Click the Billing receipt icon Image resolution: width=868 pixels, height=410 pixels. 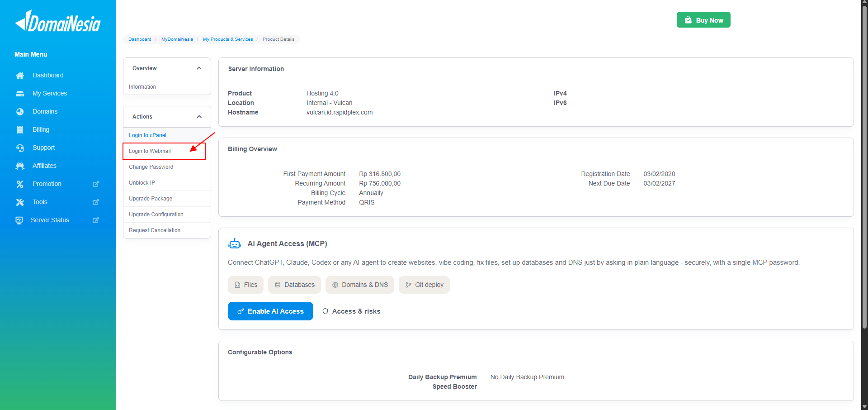[20, 130]
